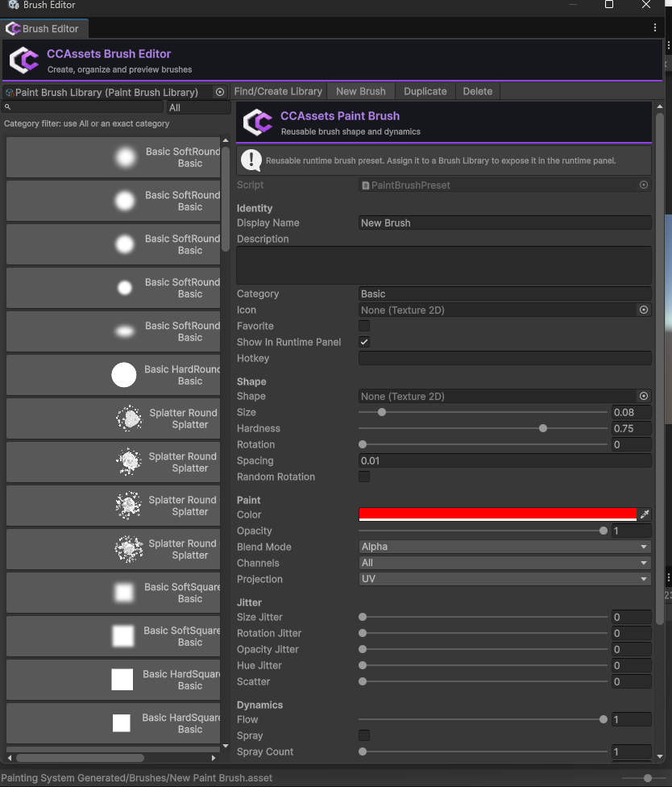Click the Description text area
Screen dimensions: 672x787
click(444, 265)
